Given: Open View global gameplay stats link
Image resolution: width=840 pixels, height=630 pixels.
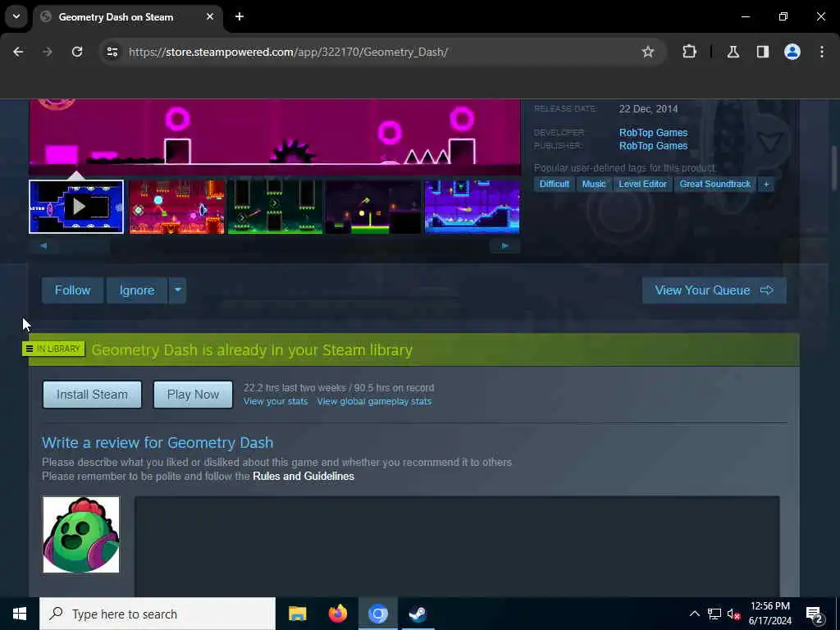Looking at the screenshot, I should (x=374, y=402).
